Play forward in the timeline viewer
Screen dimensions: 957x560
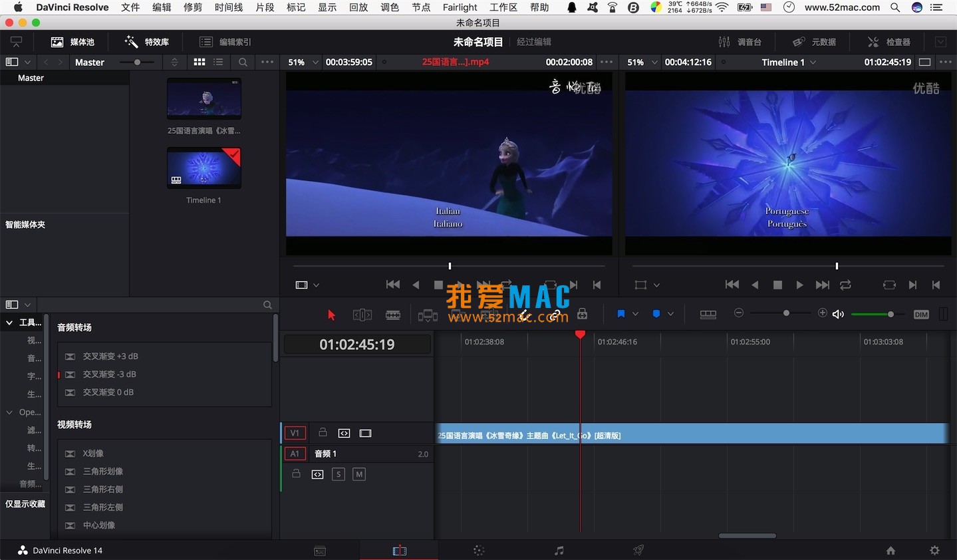(x=799, y=285)
